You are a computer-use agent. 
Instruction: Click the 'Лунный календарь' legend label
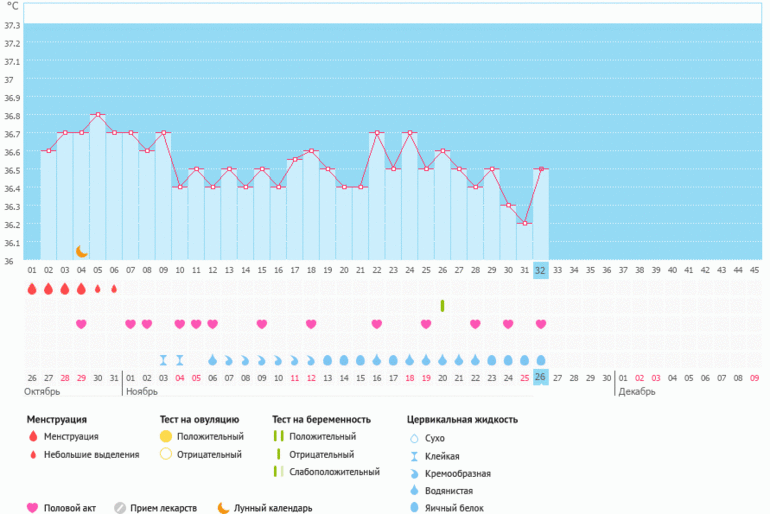(273, 508)
